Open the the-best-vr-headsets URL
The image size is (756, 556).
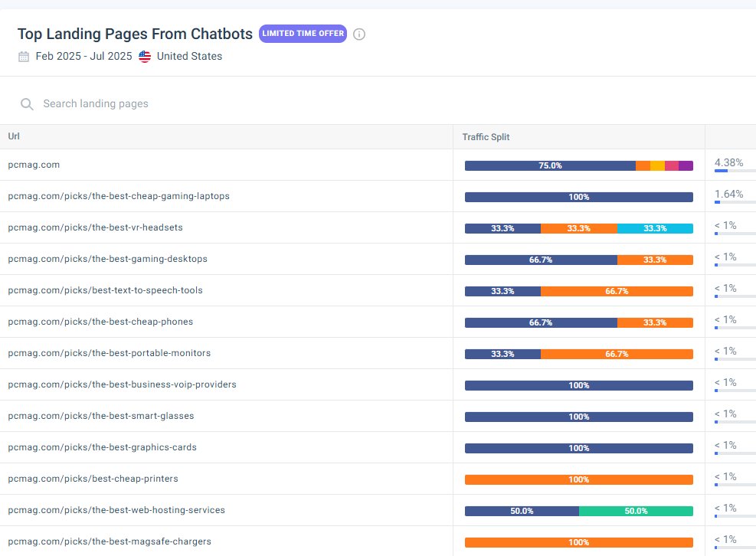(x=96, y=227)
